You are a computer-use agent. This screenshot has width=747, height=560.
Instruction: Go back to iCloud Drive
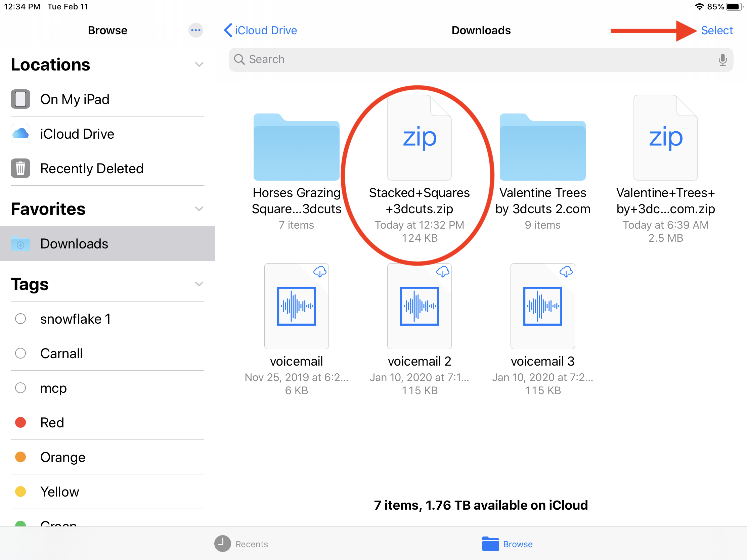[260, 30]
